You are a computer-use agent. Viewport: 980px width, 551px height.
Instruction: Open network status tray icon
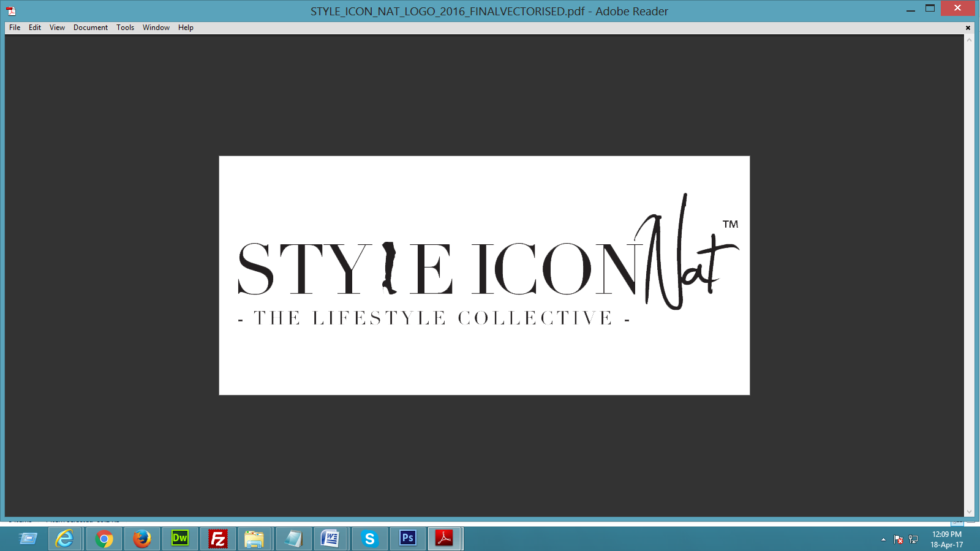pos(913,539)
